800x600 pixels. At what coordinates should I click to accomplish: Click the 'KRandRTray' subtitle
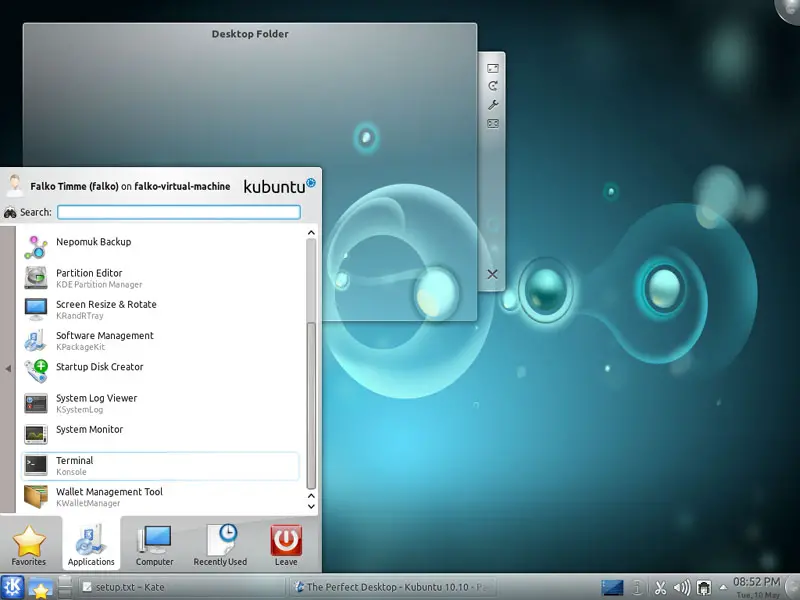(x=80, y=316)
